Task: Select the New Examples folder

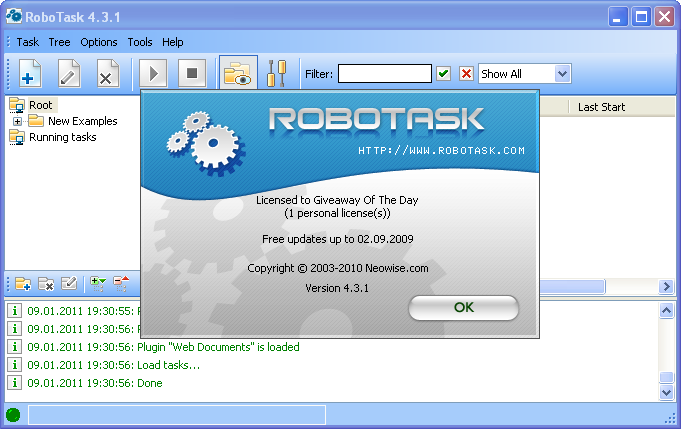Action: pos(83,121)
